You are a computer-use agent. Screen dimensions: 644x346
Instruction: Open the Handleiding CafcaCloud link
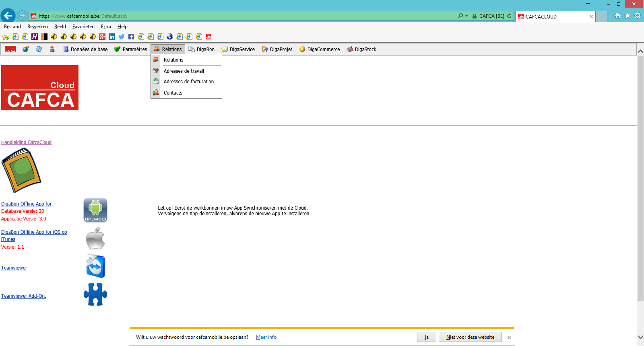click(x=26, y=142)
